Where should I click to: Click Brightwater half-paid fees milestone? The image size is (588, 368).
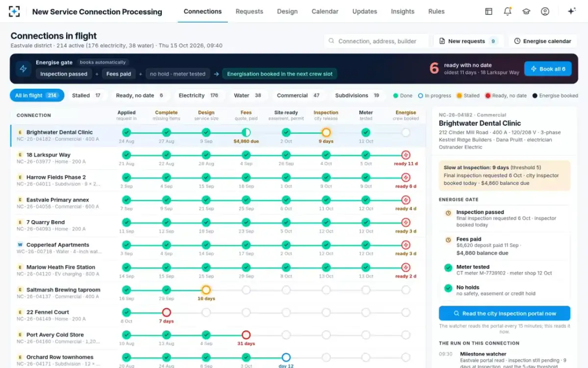[246, 132]
